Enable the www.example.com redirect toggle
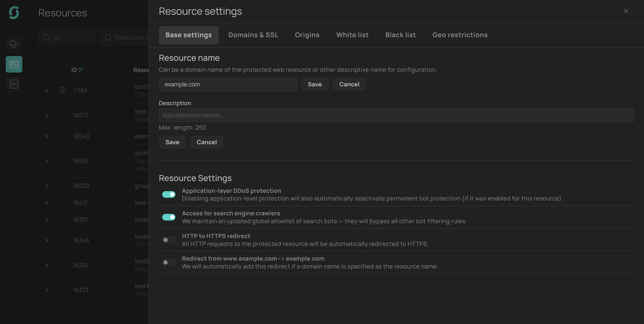644x324 pixels. pyautogui.click(x=169, y=262)
